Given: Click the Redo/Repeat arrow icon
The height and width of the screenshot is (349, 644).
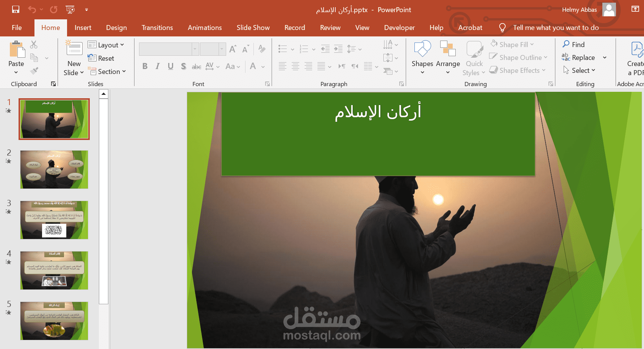Looking at the screenshot, I should 54,9.
